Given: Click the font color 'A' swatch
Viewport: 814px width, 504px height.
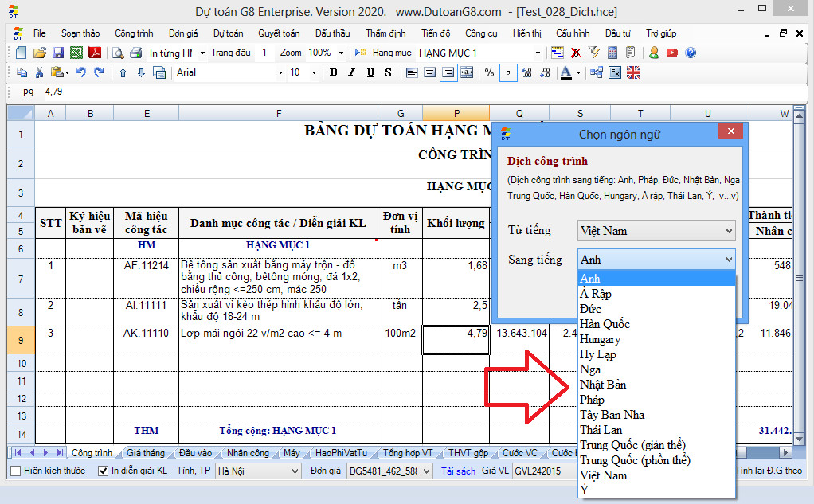Looking at the screenshot, I should (x=565, y=72).
